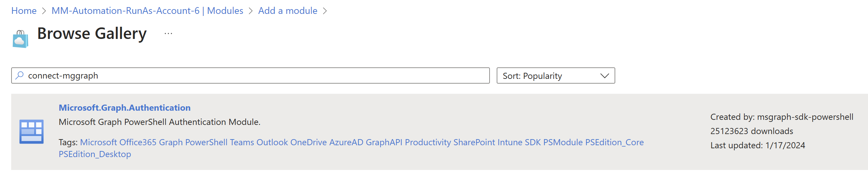Viewport: 868px width, 174px height.
Task: Go to Home breadcrumb
Action: (x=24, y=11)
